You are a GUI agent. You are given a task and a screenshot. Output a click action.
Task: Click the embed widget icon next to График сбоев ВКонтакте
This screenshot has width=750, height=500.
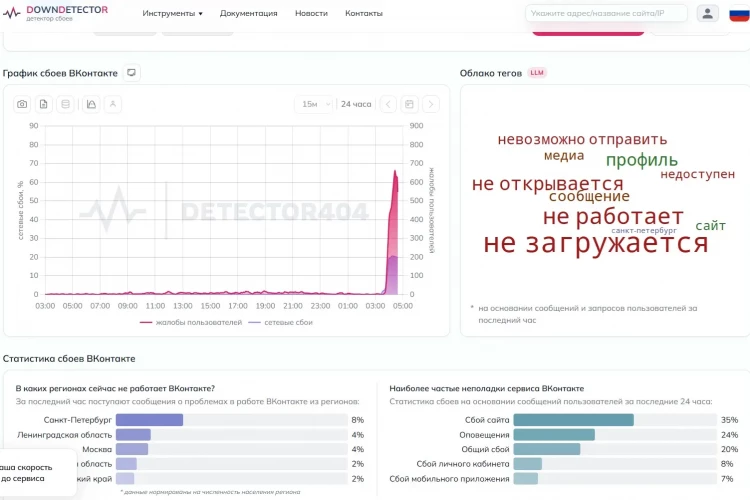(x=132, y=73)
